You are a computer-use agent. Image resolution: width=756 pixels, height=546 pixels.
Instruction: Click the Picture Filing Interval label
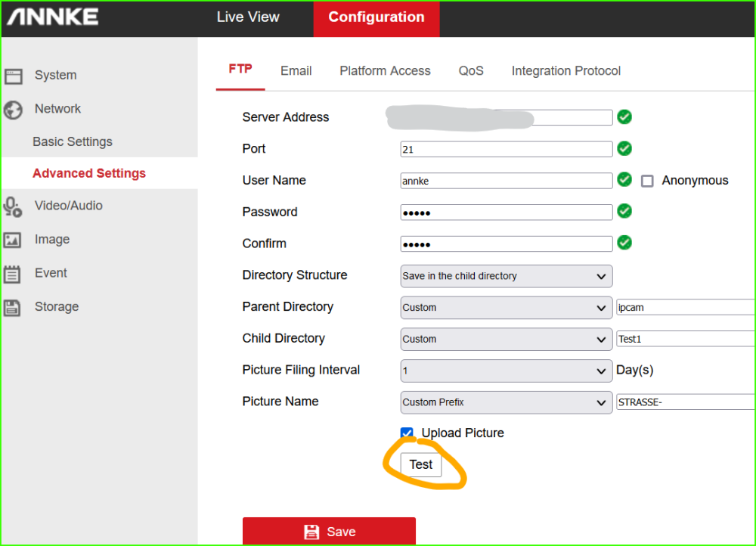click(301, 370)
